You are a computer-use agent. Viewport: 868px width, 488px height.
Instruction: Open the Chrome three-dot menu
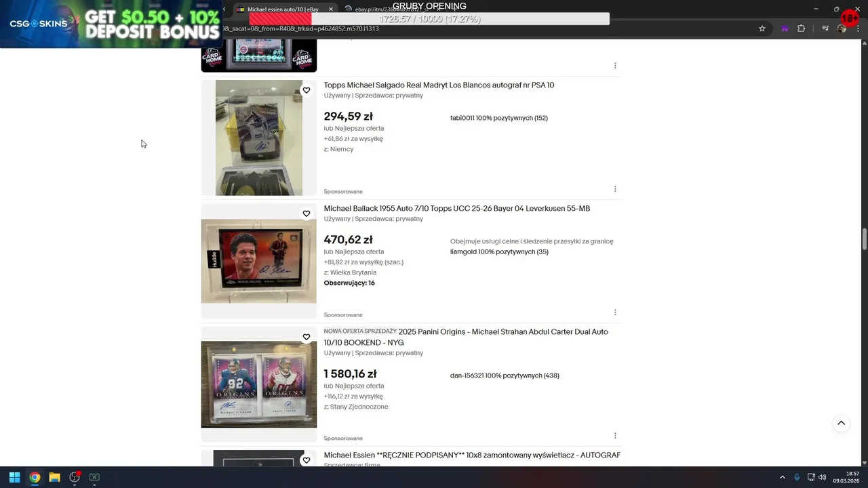point(859,28)
